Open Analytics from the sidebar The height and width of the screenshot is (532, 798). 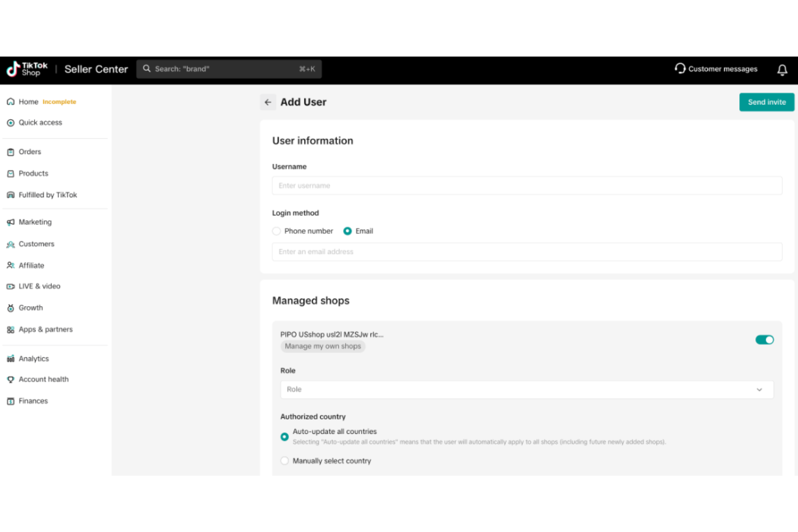(34, 358)
